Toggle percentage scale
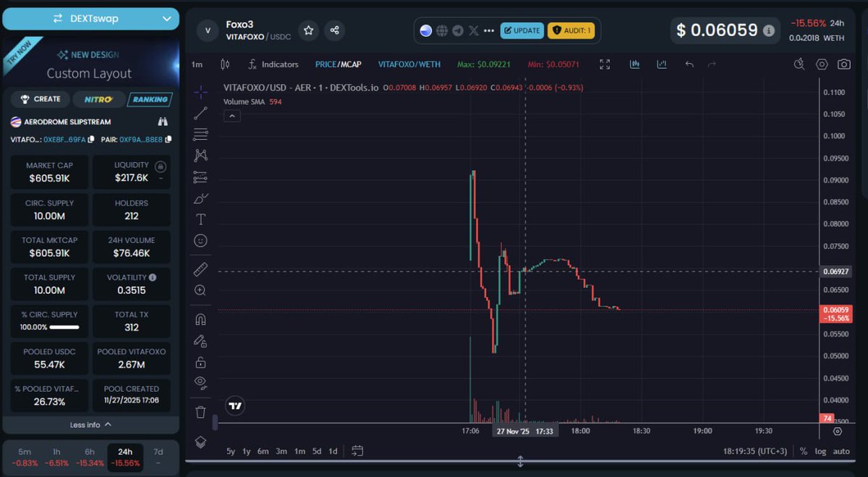Image resolution: width=868 pixels, height=477 pixels. point(804,451)
